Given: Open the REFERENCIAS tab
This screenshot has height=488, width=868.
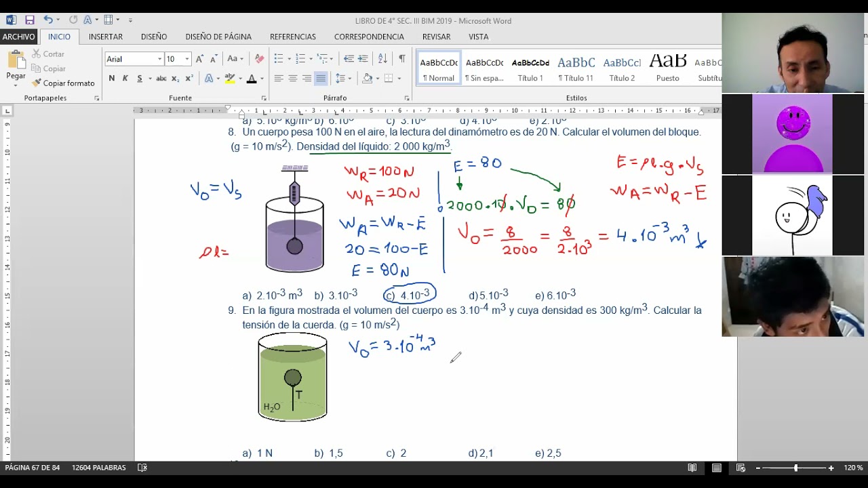Looking at the screenshot, I should tap(293, 37).
